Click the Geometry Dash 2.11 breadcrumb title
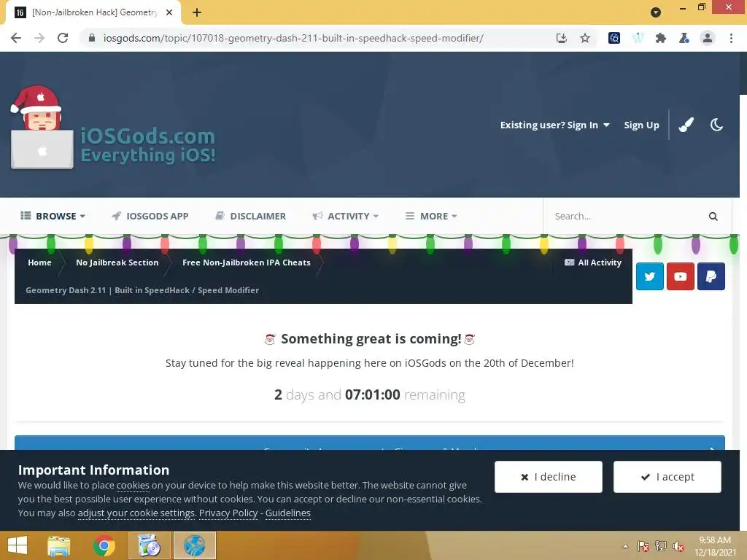Screen dimensions: 747x560 pos(142,290)
